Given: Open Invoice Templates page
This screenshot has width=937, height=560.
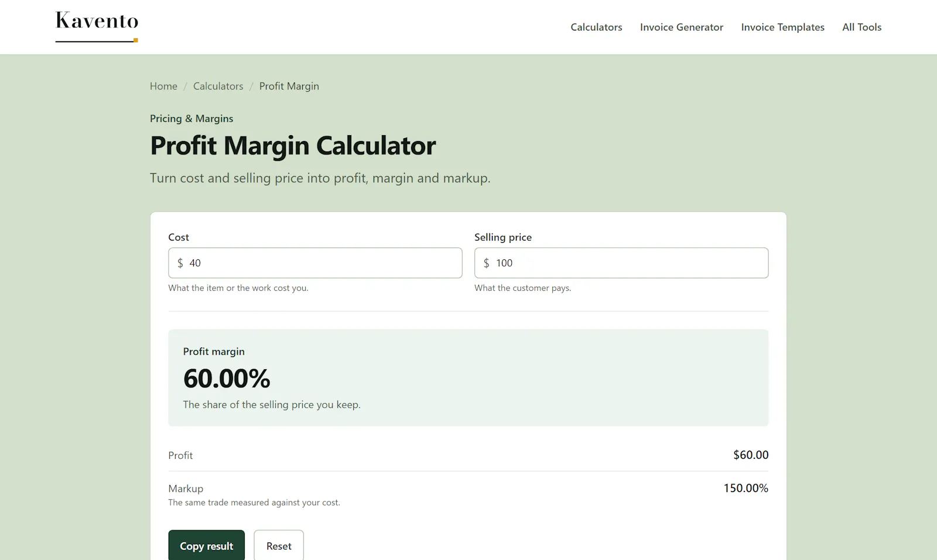Looking at the screenshot, I should pos(782,28).
